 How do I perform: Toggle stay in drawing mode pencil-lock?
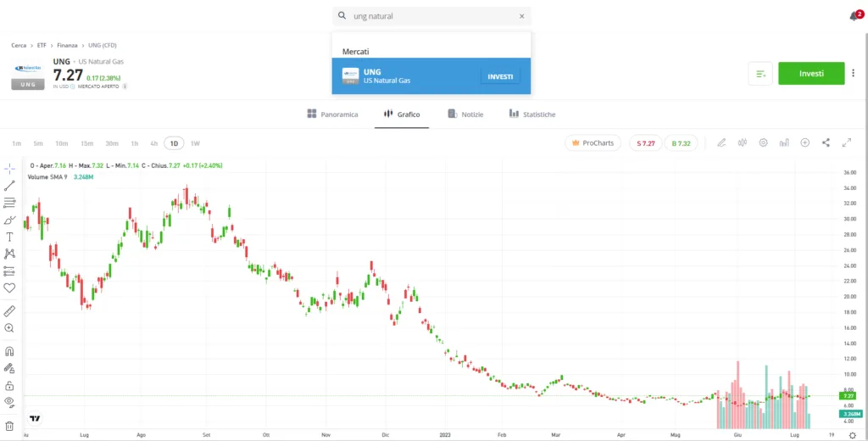click(x=9, y=368)
